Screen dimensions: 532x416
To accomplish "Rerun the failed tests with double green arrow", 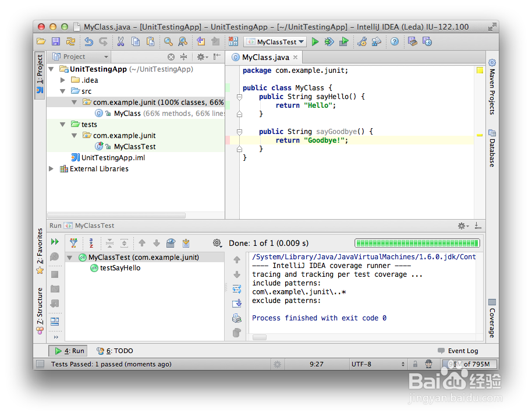I will [55, 242].
